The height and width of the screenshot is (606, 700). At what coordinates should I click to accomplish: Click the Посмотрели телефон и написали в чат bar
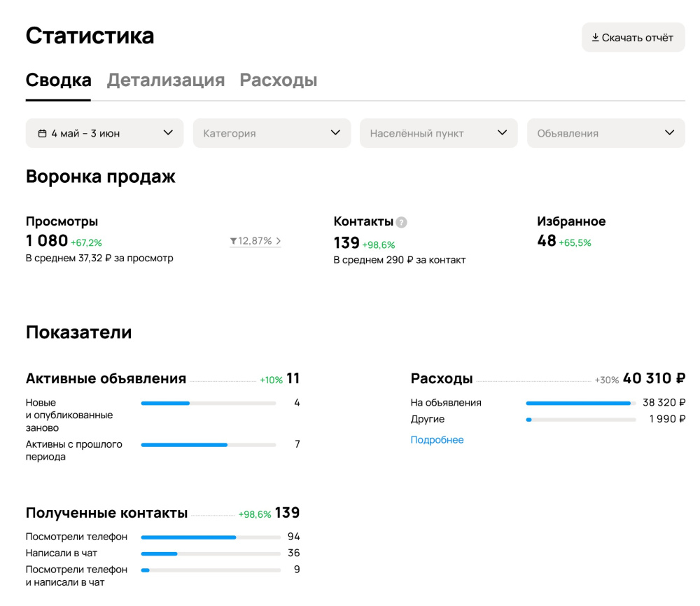(x=211, y=570)
